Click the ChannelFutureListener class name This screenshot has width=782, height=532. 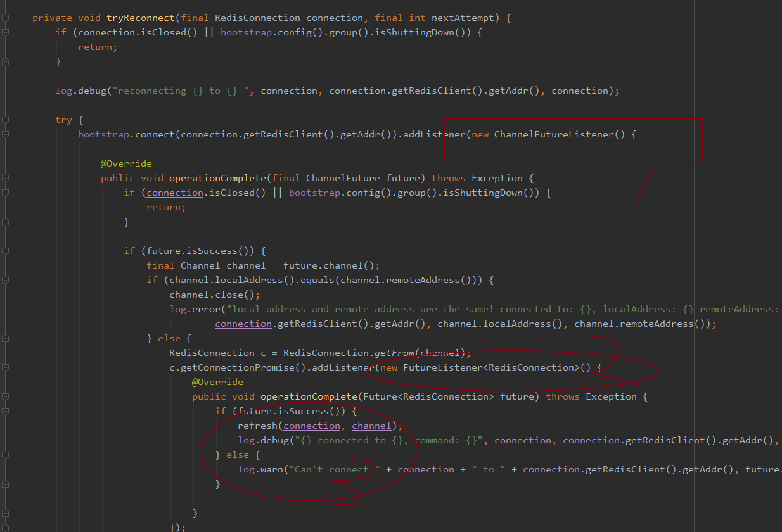(554, 134)
